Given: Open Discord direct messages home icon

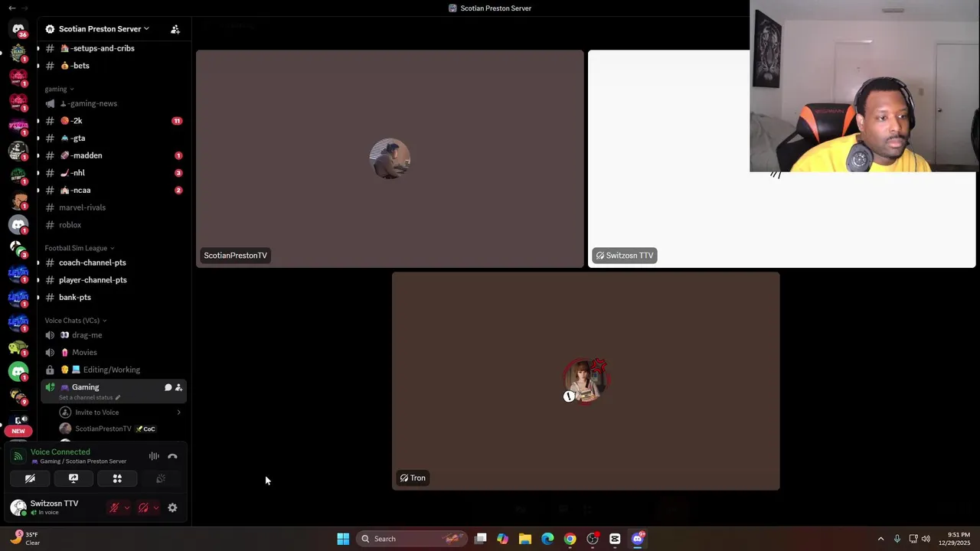Looking at the screenshot, I should coord(18,29).
